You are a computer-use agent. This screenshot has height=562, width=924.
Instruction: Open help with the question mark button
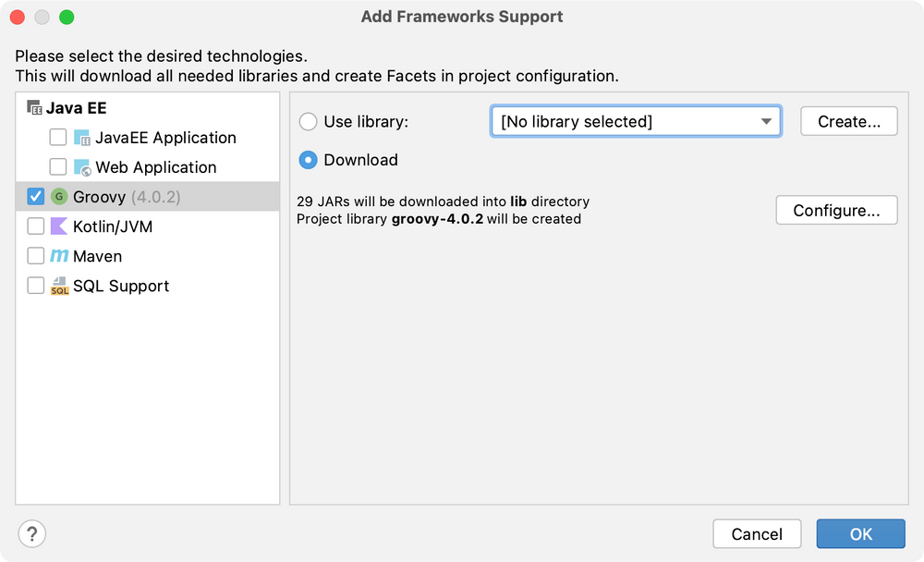tap(31, 533)
